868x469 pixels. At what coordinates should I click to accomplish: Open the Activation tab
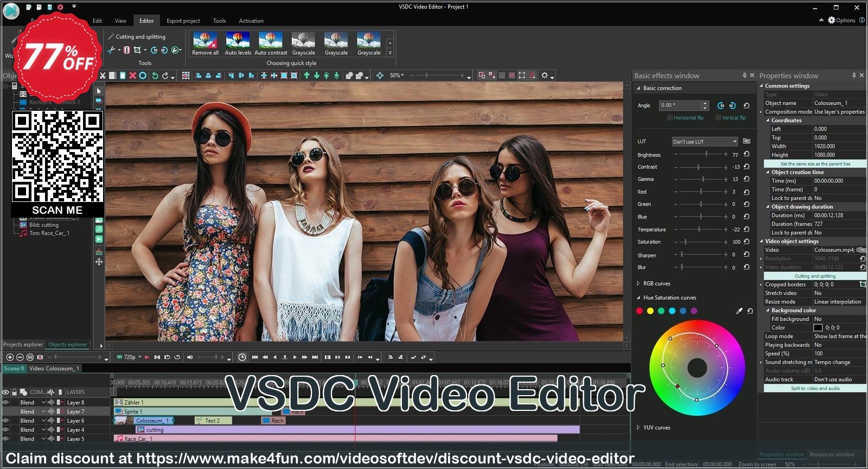point(251,21)
